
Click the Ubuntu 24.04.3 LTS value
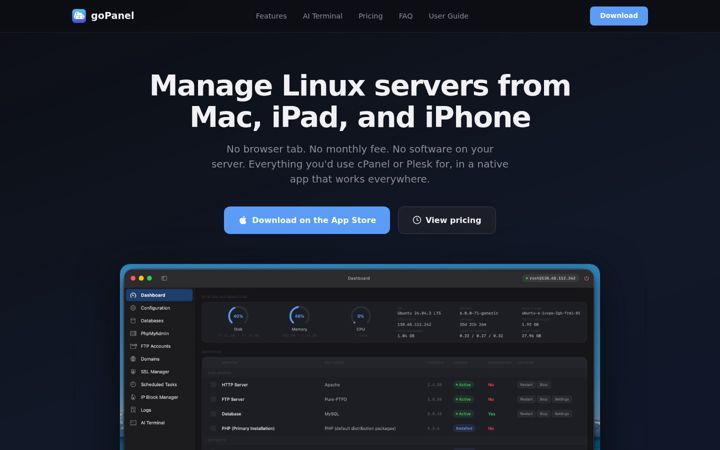[419, 313]
